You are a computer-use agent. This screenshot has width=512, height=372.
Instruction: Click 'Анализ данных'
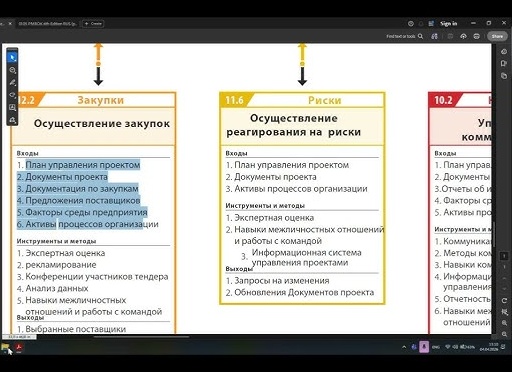[x=57, y=288]
